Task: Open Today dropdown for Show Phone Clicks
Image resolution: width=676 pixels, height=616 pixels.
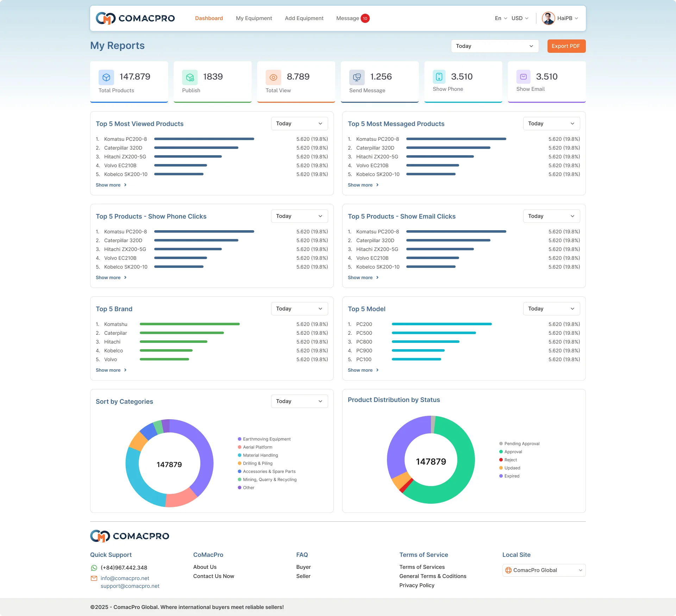Action: 299,216
